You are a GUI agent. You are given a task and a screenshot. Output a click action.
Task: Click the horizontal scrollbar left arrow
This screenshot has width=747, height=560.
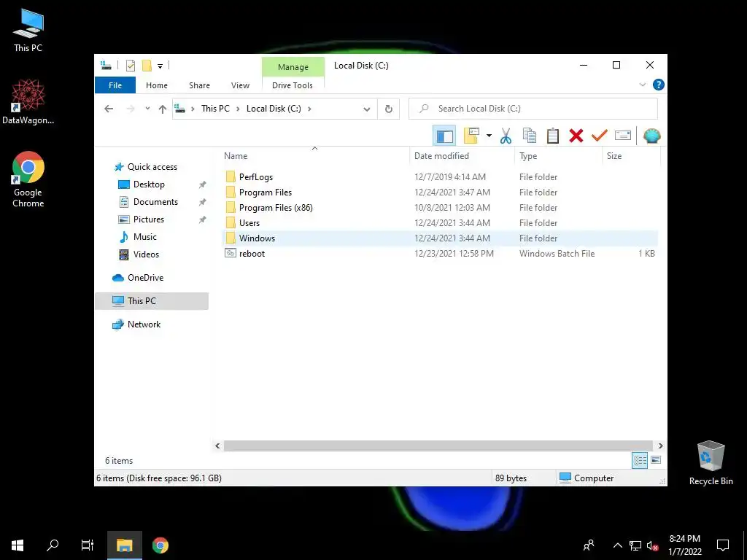pyautogui.click(x=217, y=446)
